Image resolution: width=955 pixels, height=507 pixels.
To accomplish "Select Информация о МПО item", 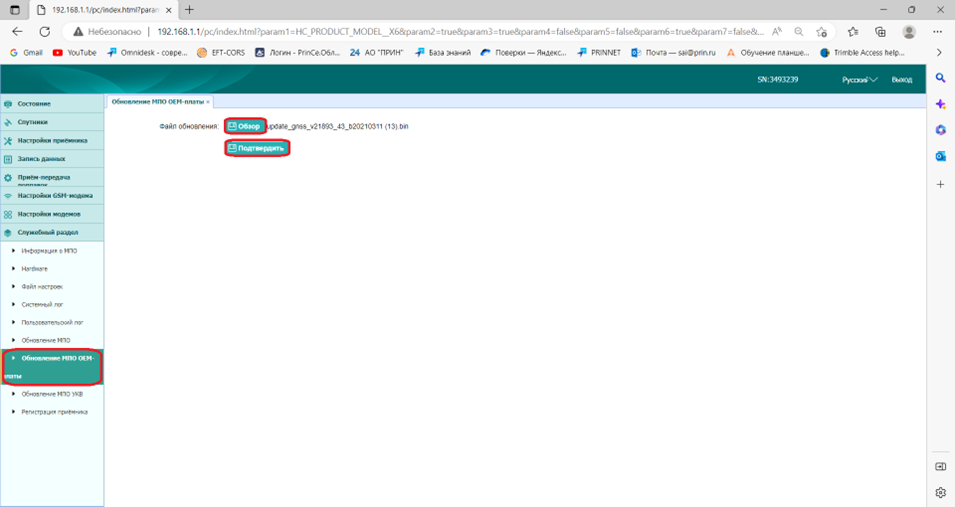I will (49, 250).
